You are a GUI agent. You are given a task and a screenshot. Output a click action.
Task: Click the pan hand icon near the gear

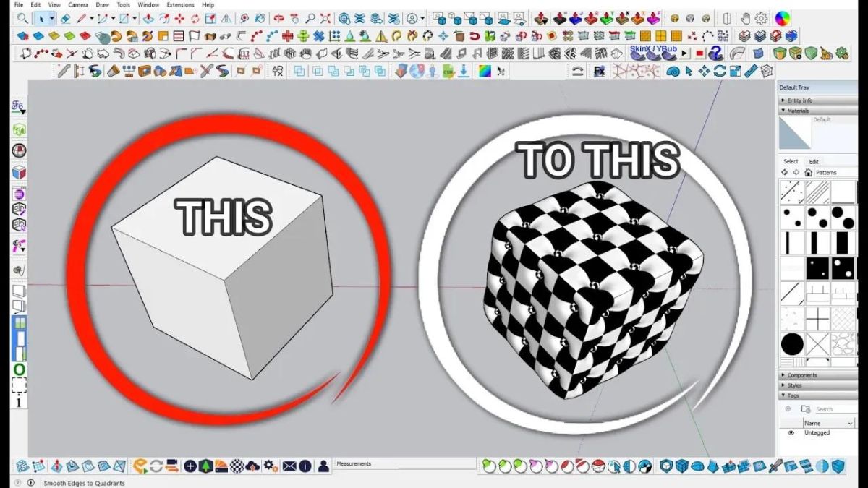pyautogui.click(x=744, y=18)
